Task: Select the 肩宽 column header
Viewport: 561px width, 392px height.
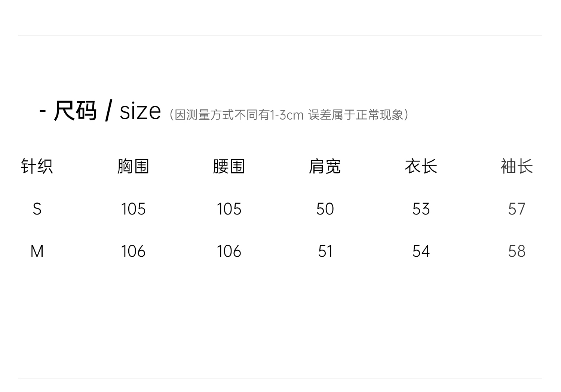Action: 325,166
